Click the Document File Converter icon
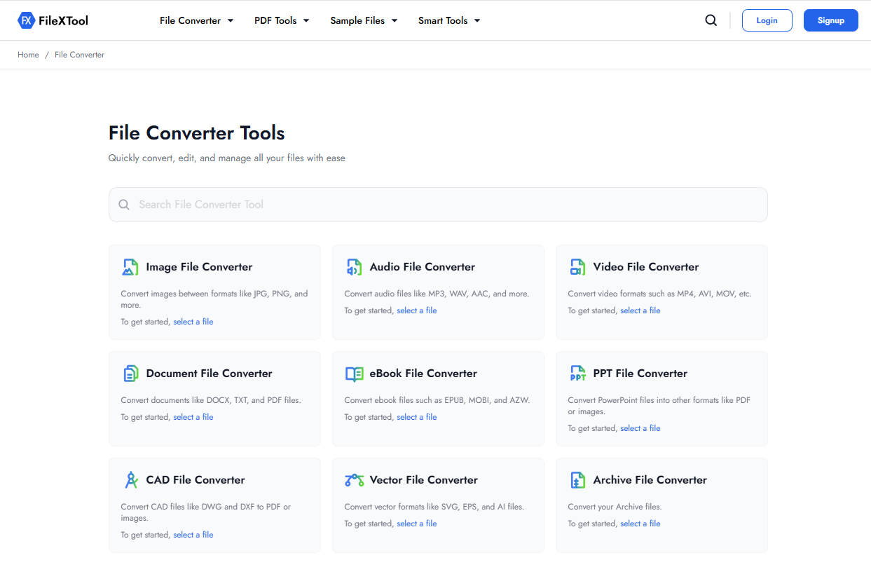This screenshot has height=588, width=871. pyautogui.click(x=130, y=374)
